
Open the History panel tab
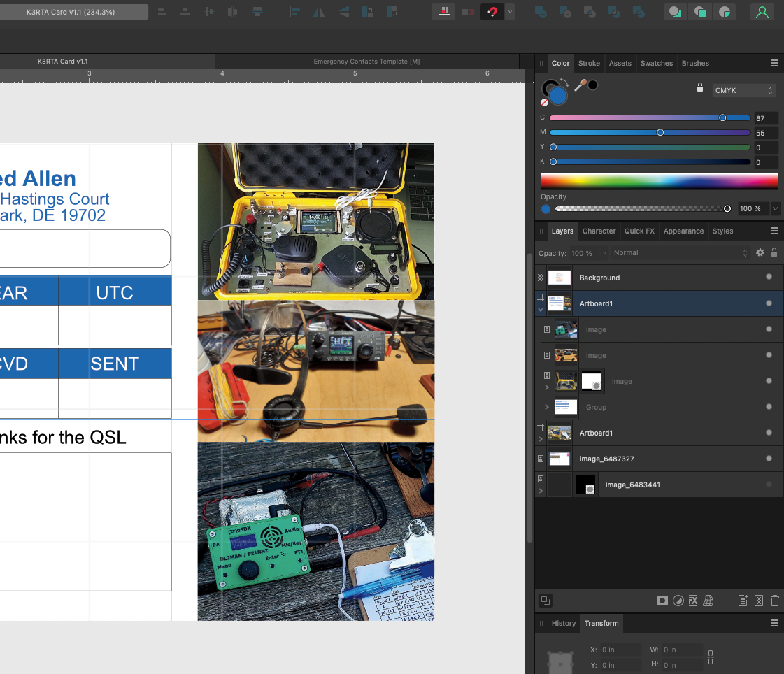(x=563, y=623)
